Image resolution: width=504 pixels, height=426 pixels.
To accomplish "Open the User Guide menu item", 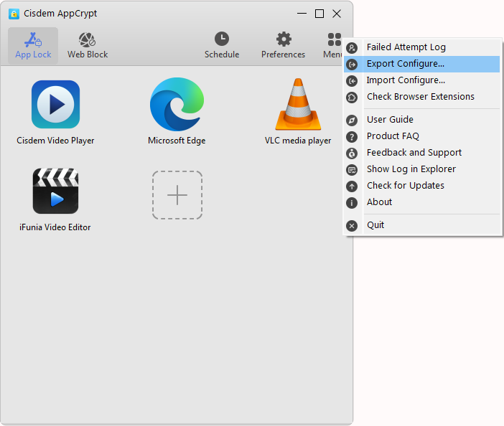I will [390, 120].
